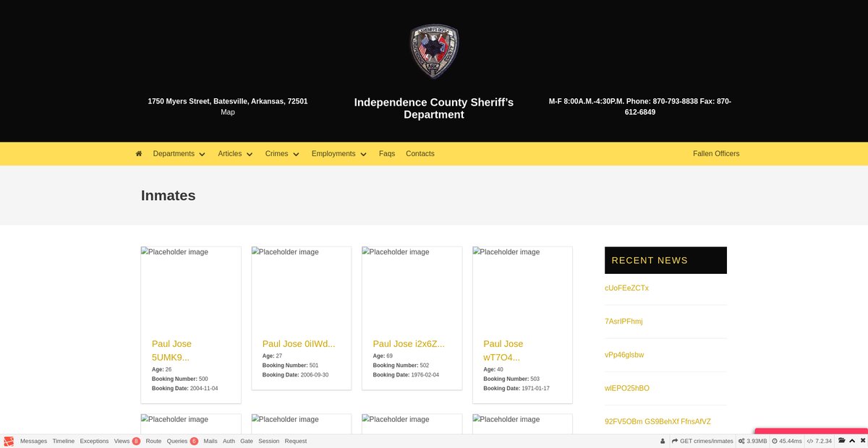Click the office hours and phone text

tap(640, 106)
